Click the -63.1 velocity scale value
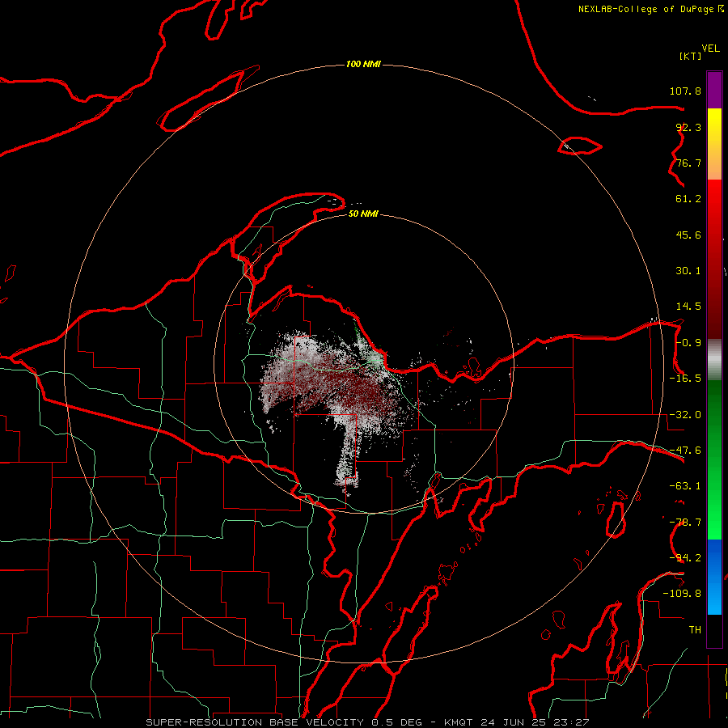Viewport: 728px width, 728px height. [685, 486]
